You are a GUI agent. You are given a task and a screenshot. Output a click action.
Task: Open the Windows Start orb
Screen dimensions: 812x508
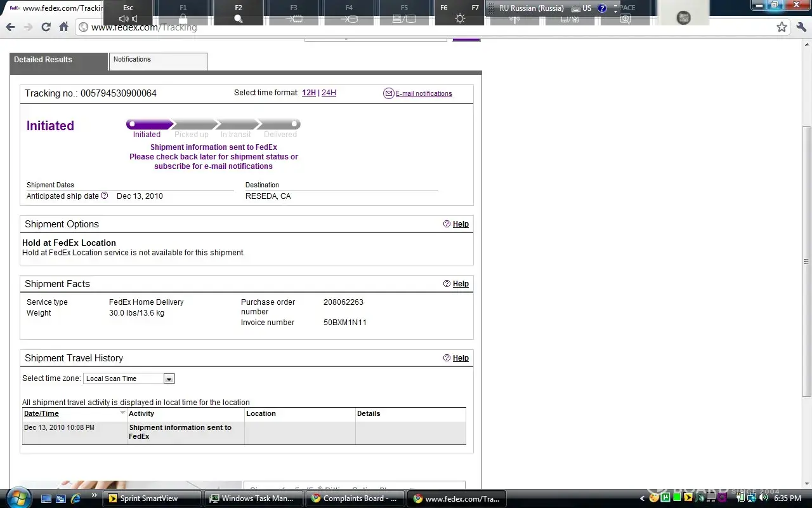(17, 497)
